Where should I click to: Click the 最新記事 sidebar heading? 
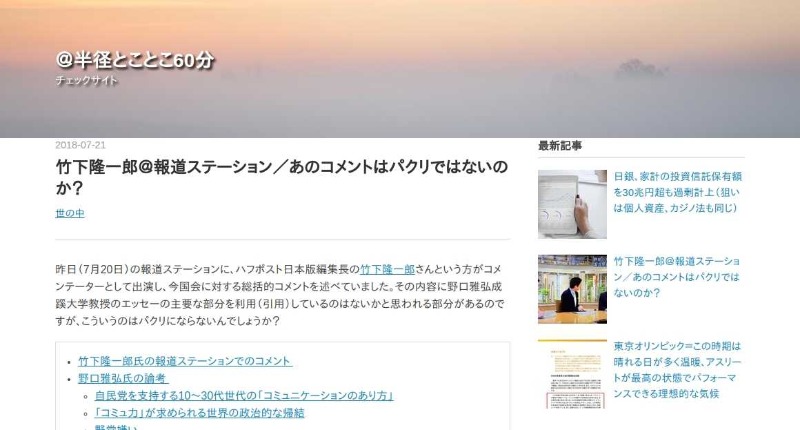tap(560, 146)
